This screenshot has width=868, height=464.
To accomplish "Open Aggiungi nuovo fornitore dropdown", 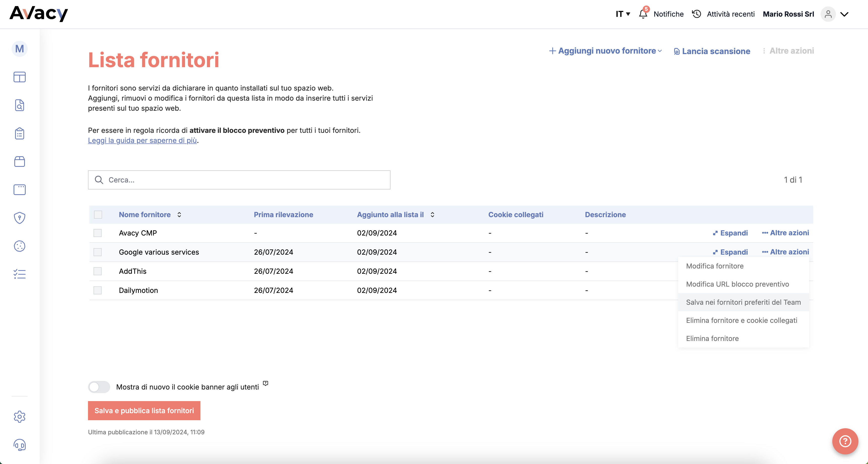I will (605, 51).
